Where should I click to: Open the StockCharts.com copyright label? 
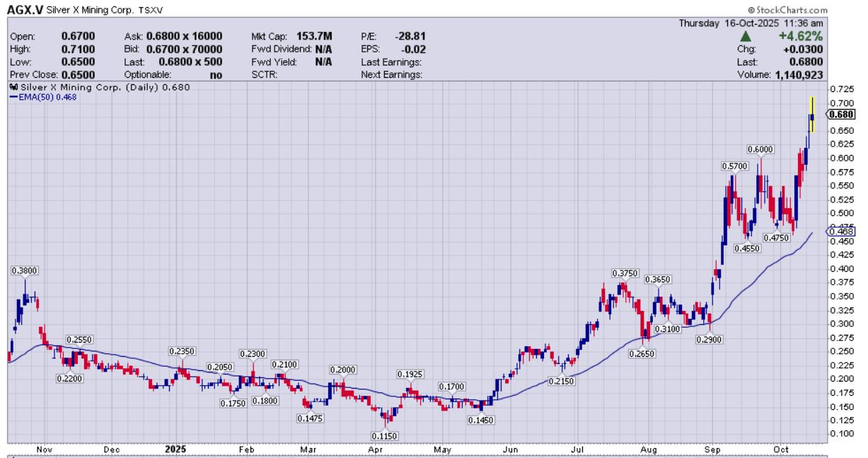tap(787, 11)
